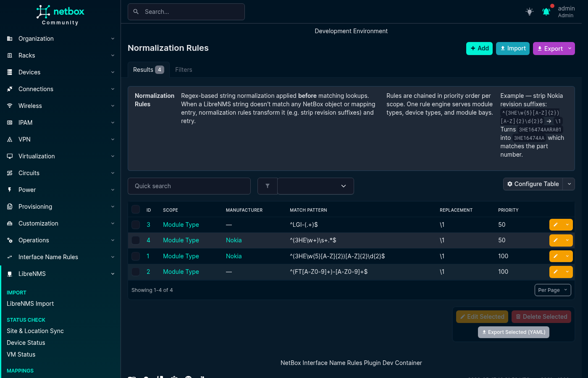The width and height of the screenshot is (588, 378).
Task: Click the Add button
Action: coord(479,48)
